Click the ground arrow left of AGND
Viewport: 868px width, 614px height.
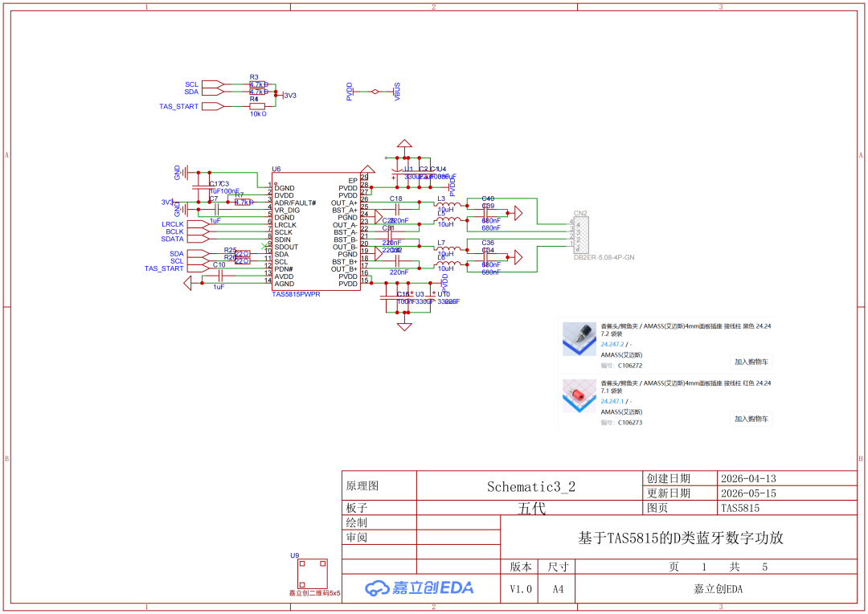[x=187, y=284]
